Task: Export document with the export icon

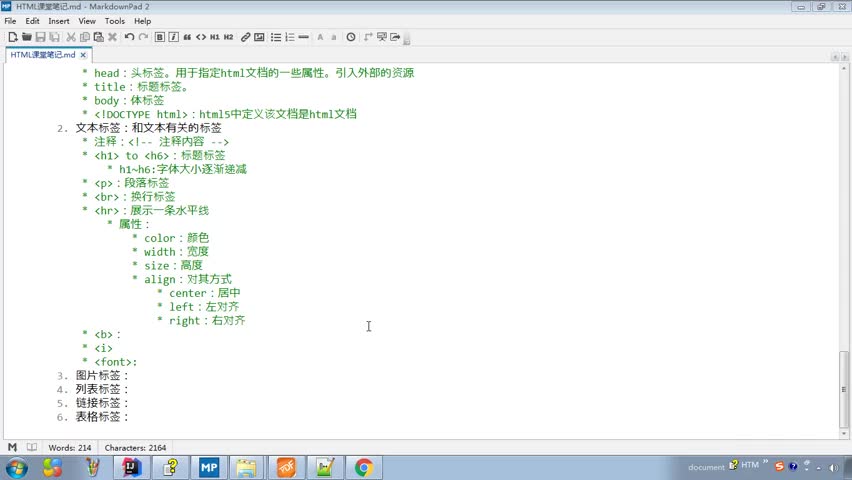Action: (x=396, y=37)
